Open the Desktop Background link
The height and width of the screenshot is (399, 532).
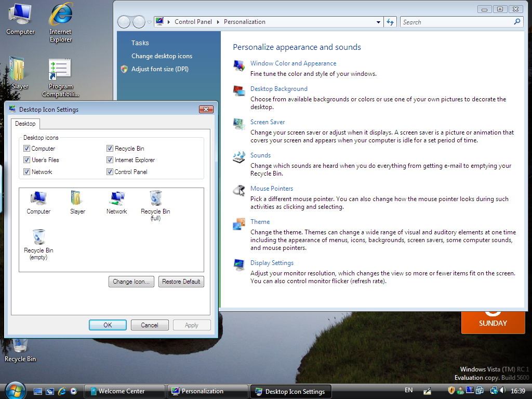[x=279, y=88]
